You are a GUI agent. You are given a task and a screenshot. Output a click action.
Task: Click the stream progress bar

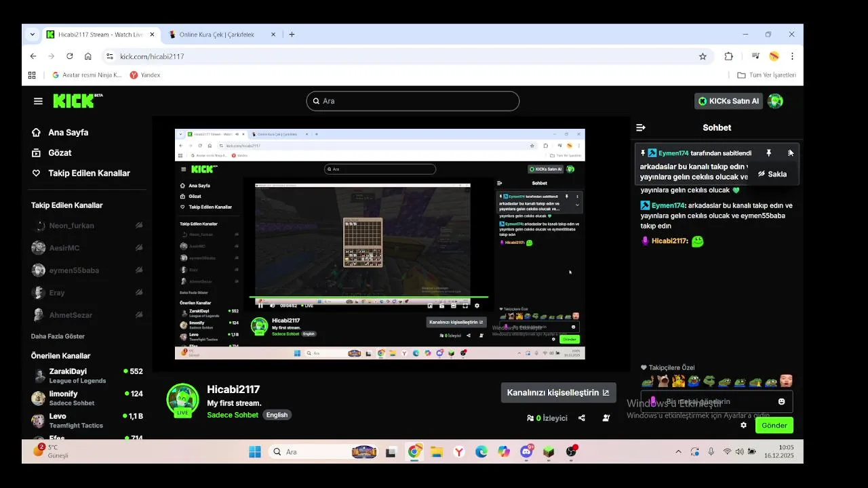tap(368, 297)
